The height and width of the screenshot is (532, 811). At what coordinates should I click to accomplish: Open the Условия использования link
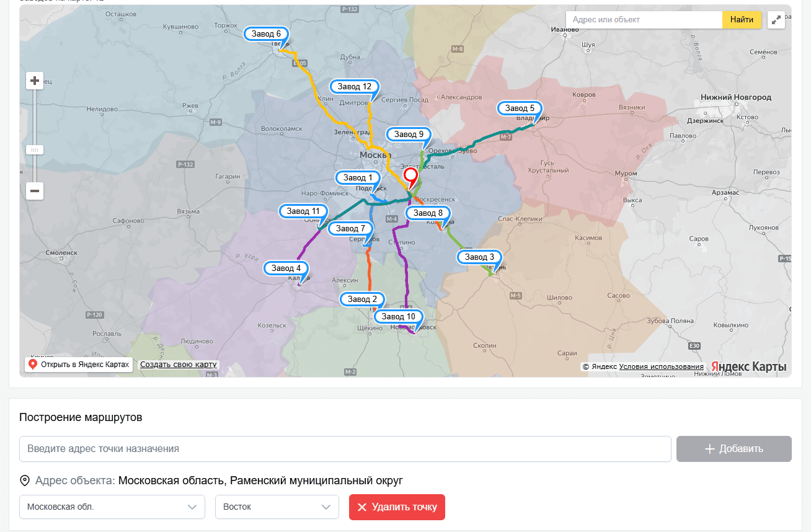662,366
